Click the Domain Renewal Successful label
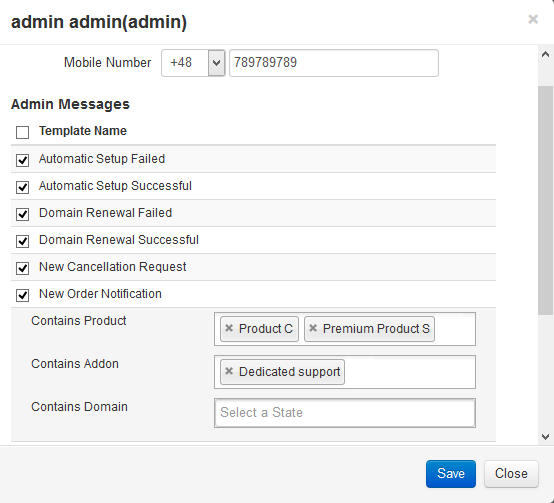 tap(119, 240)
